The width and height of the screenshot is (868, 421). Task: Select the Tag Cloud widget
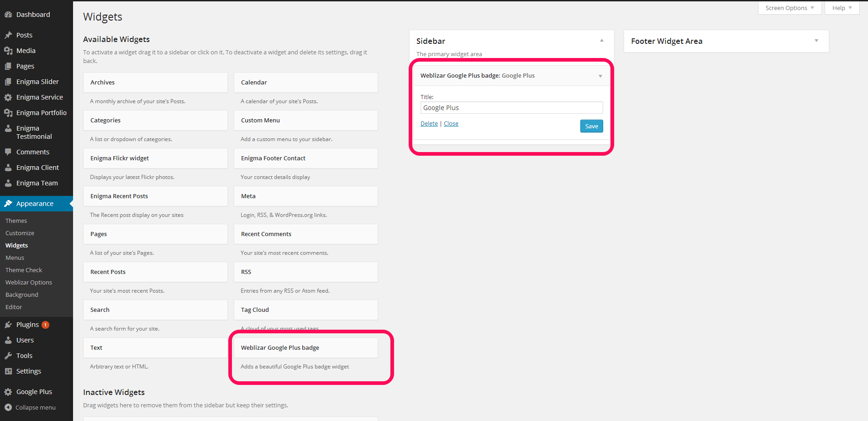point(306,310)
